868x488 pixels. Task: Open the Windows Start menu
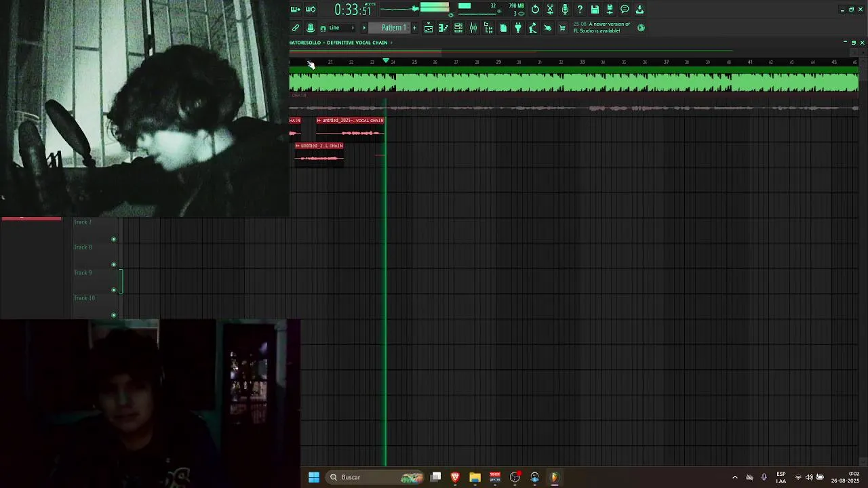[314, 477]
